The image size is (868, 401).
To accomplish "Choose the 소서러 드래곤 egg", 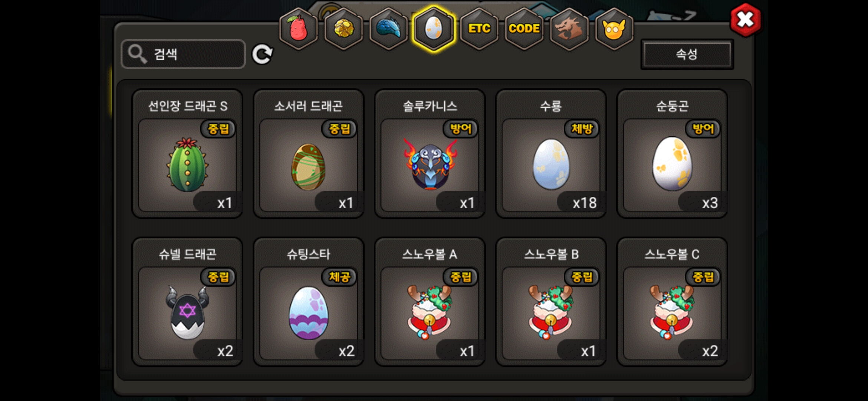I will tap(309, 153).
